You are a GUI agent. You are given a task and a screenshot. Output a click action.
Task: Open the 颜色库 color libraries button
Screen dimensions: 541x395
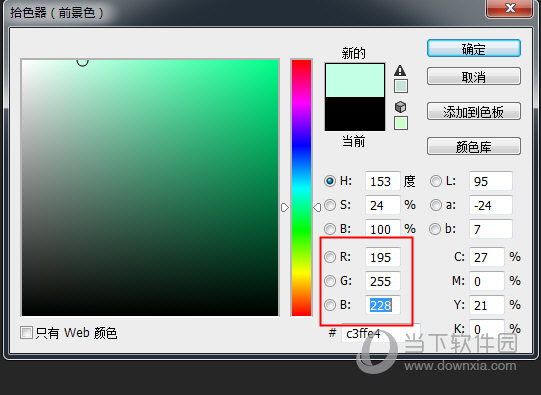(x=474, y=147)
